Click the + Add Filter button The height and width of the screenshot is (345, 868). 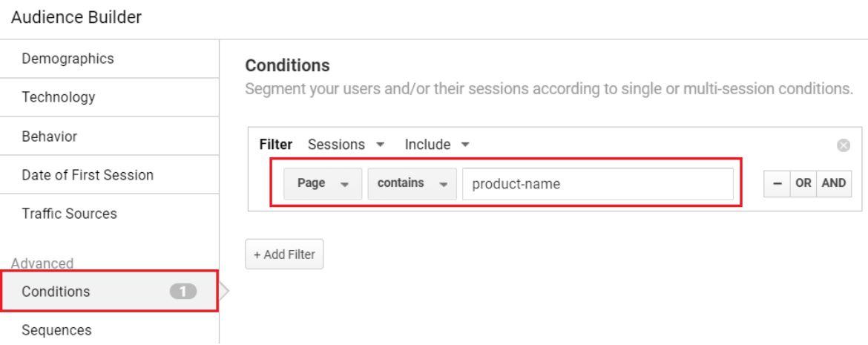285,254
